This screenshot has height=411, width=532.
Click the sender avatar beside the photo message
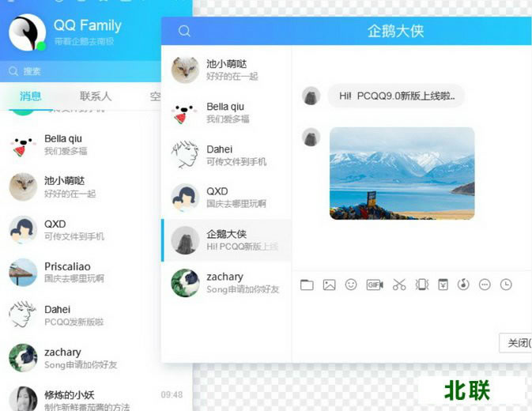click(311, 137)
